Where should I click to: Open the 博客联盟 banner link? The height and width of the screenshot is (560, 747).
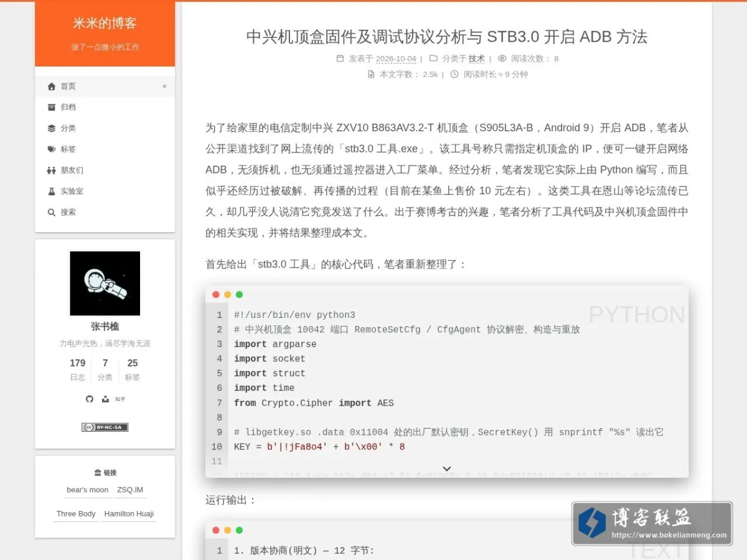[x=652, y=523]
